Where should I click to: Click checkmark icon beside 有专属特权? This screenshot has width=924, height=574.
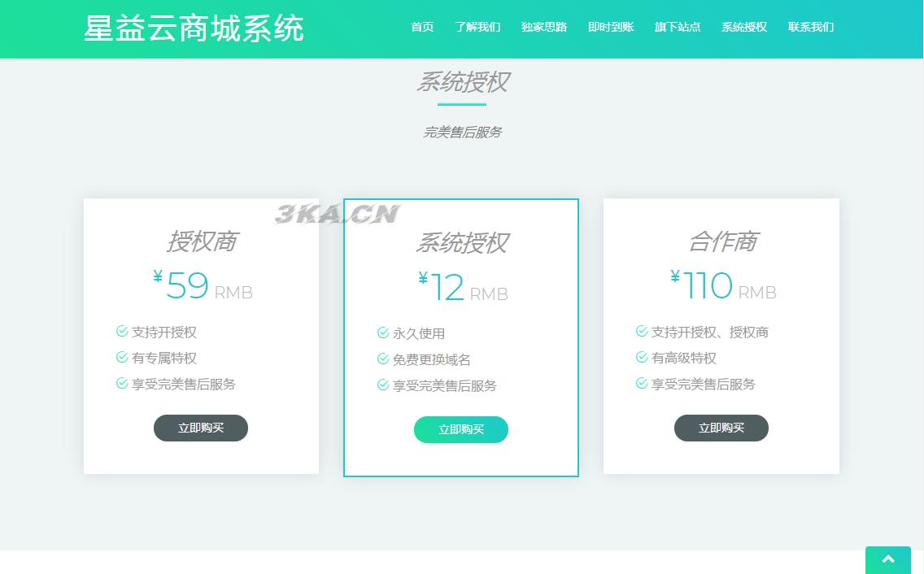tap(122, 358)
